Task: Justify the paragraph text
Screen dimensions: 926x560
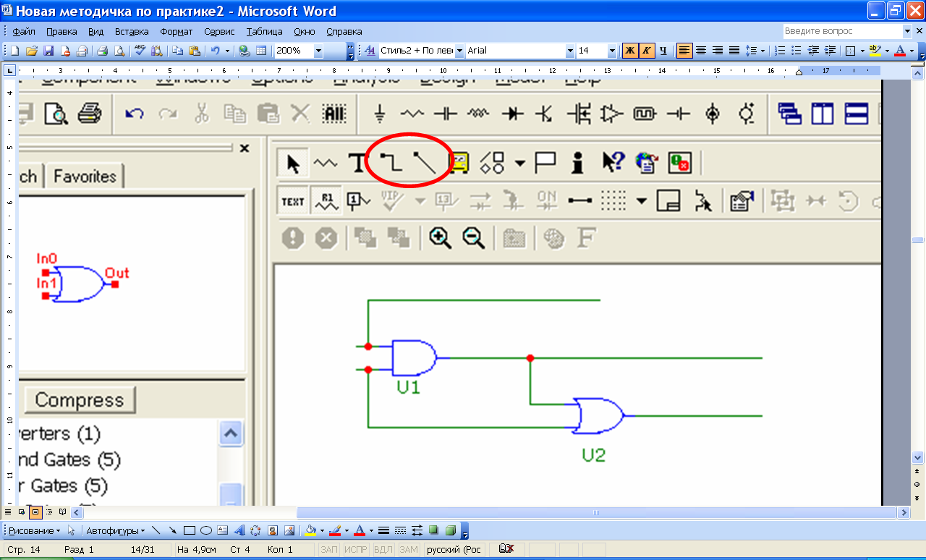Action: click(x=734, y=51)
